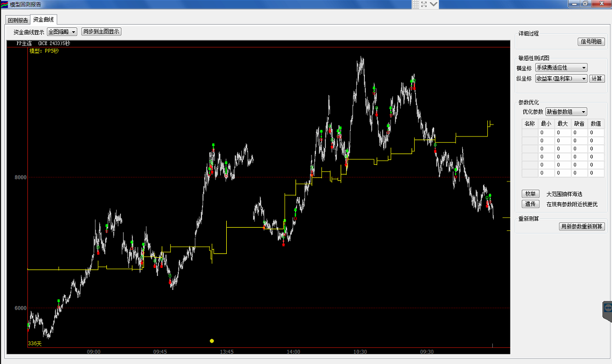The height and width of the screenshot is (364, 612).
Task: Click the fullscreen expand arrows icon
Action: 424,4
